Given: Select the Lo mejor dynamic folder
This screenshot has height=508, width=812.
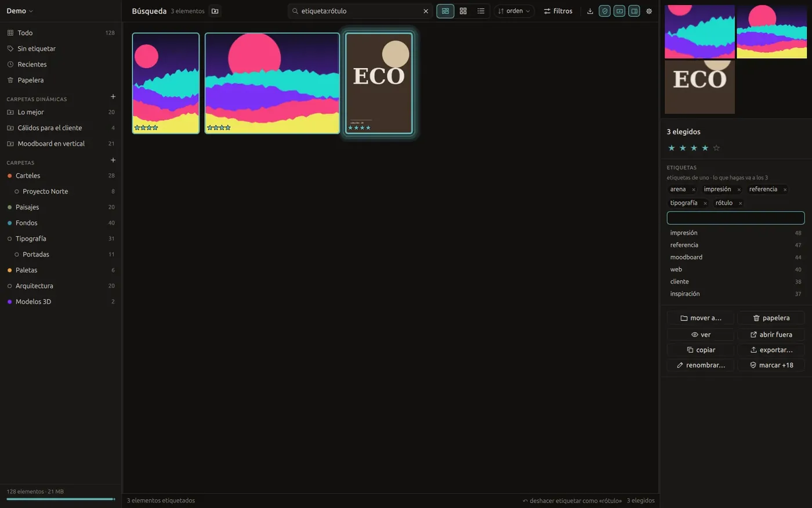Looking at the screenshot, I should pos(60,112).
